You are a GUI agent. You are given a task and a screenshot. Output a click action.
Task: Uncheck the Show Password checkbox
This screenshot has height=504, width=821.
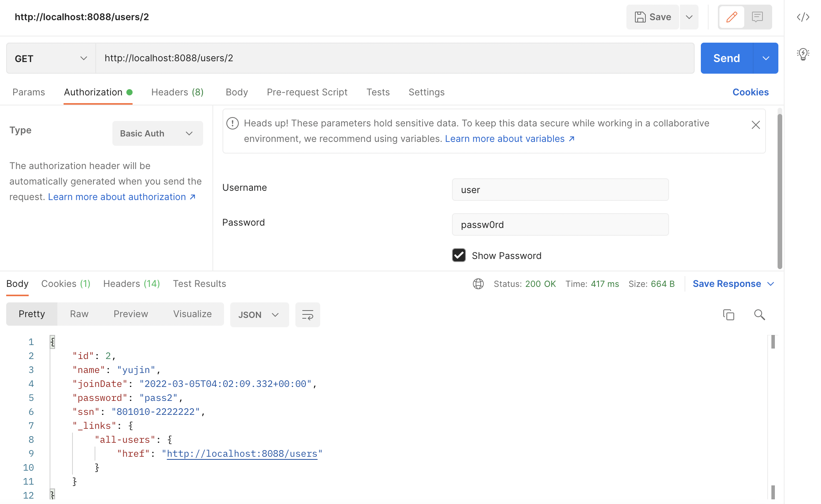coord(459,255)
